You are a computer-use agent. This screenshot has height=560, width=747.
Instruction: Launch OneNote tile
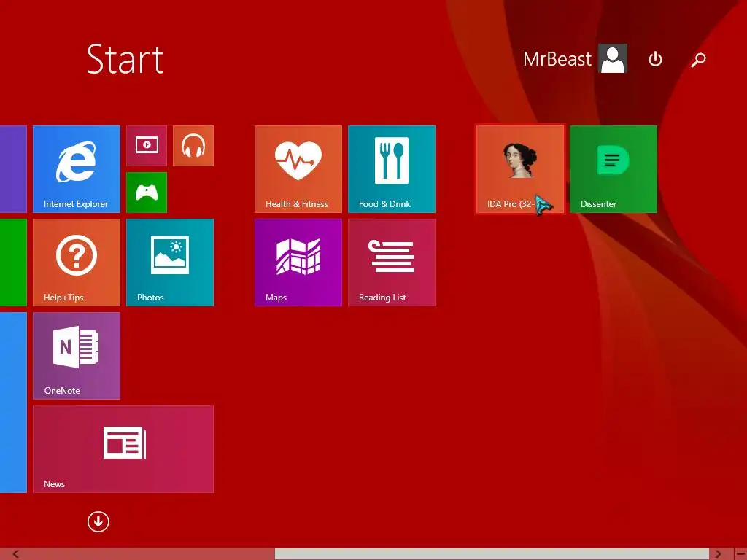pyautogui.click(x=76, y=356)
